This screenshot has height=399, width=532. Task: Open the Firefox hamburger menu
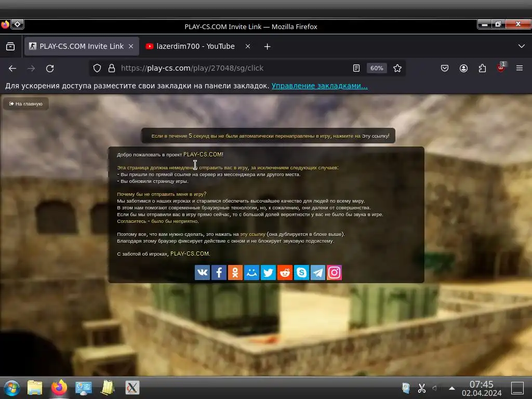point(520,68)
